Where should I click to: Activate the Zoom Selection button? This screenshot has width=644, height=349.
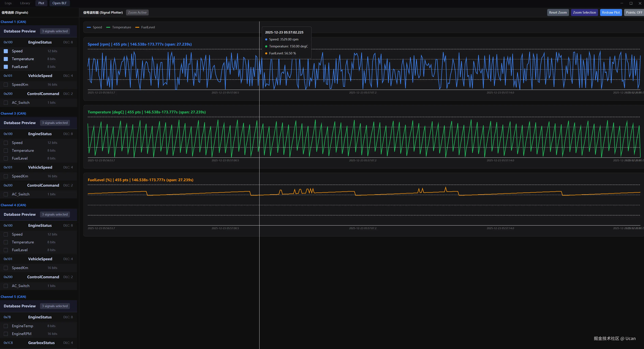point(584,12)
